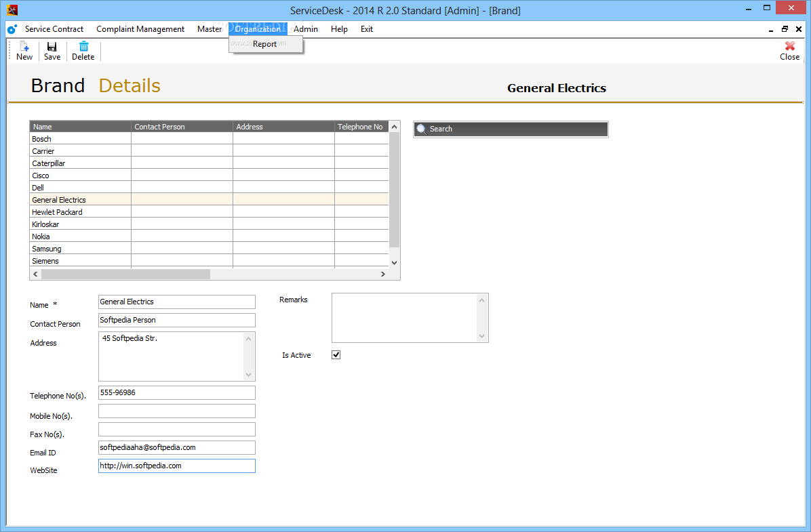Click the brand grid's scroll-up arrow
This screenshot has height=532, width=811.
coord(394,127)
